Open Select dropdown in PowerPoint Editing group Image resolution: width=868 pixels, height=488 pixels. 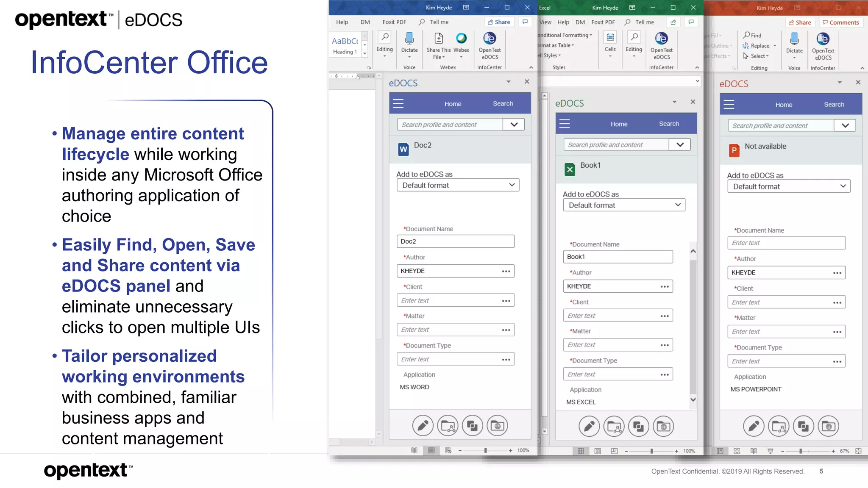click(x=756, y=56)
